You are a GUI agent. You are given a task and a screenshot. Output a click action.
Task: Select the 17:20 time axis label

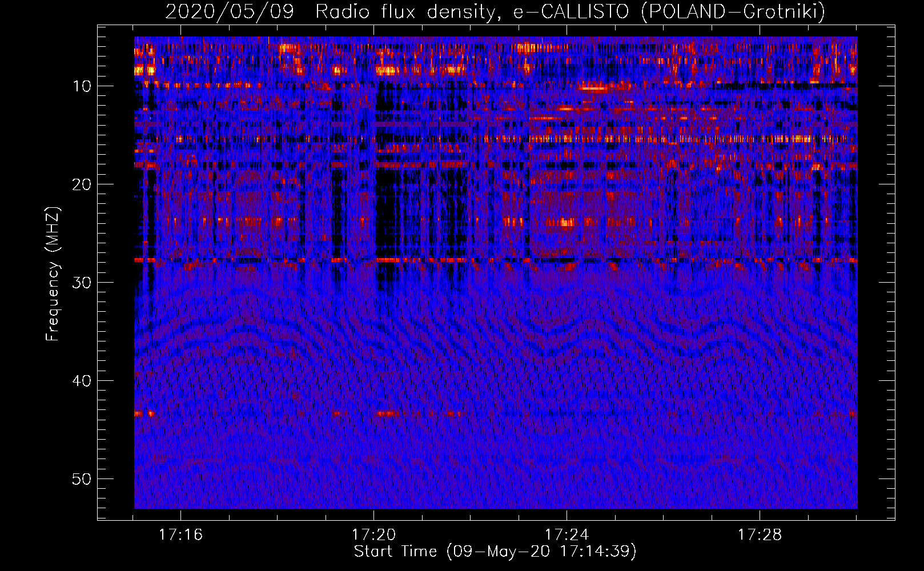coord(373,535)
